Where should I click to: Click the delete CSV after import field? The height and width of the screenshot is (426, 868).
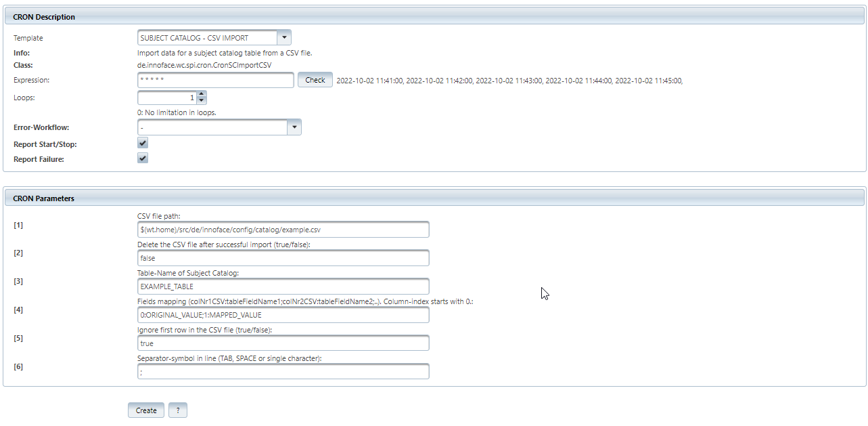tap(283, 258)
